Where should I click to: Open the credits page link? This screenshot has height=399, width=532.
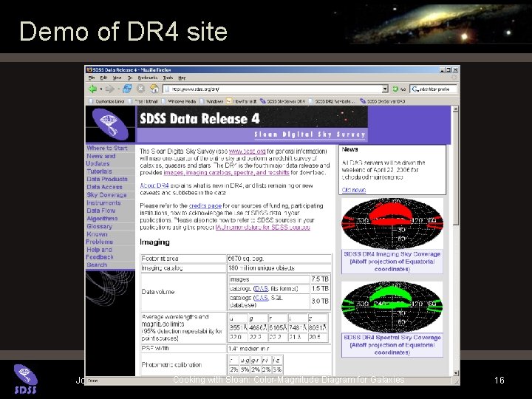point(205,205)
